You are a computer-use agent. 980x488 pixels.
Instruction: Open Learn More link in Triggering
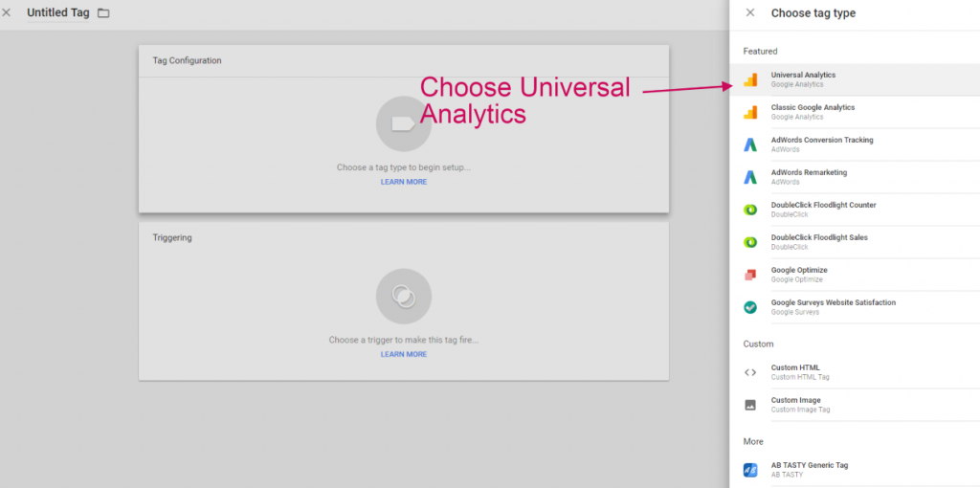tap(404, 354)
